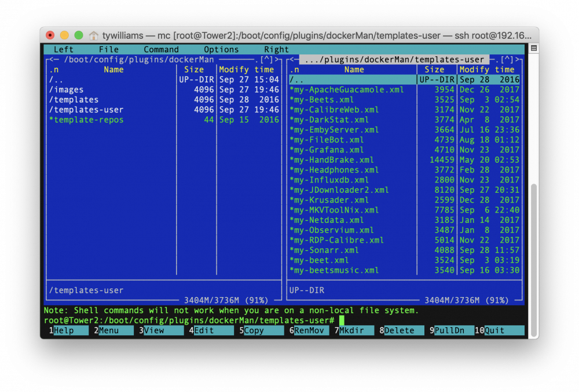The height and width of the screenshot is (392, 579).
Task: Click the left panel .n sort indicator
Action: 54,69
